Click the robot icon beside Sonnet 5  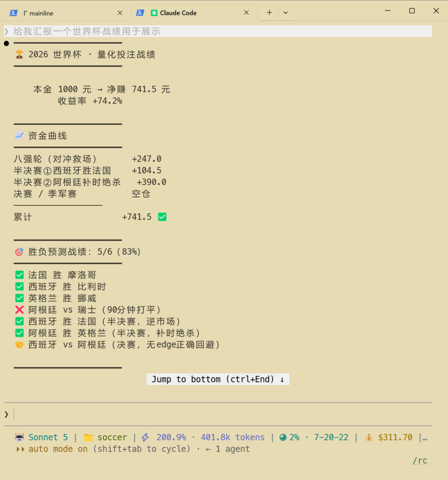click(x=19, y=437)
